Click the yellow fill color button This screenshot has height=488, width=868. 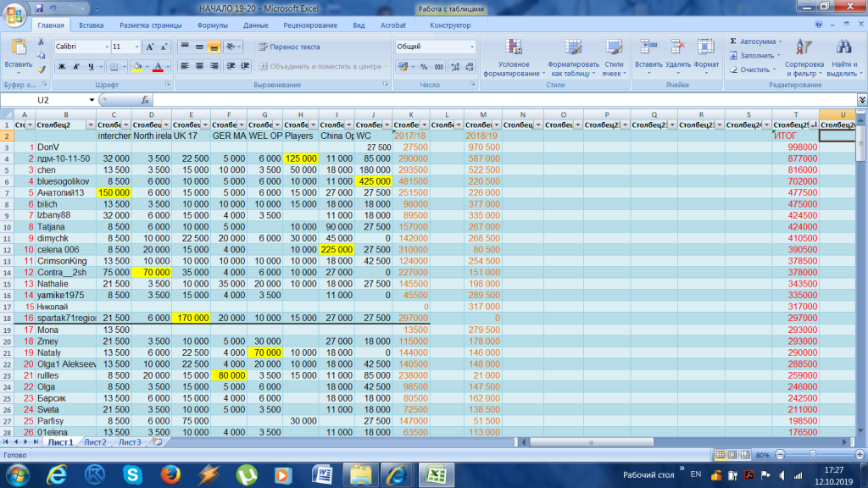[x=136, y=66]
